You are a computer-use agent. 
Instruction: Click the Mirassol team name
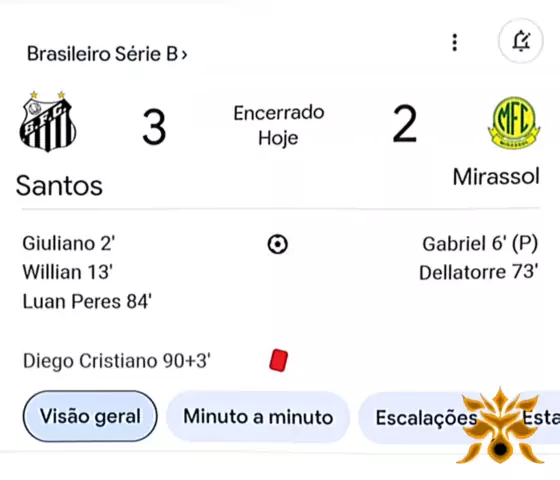[496, 177]
